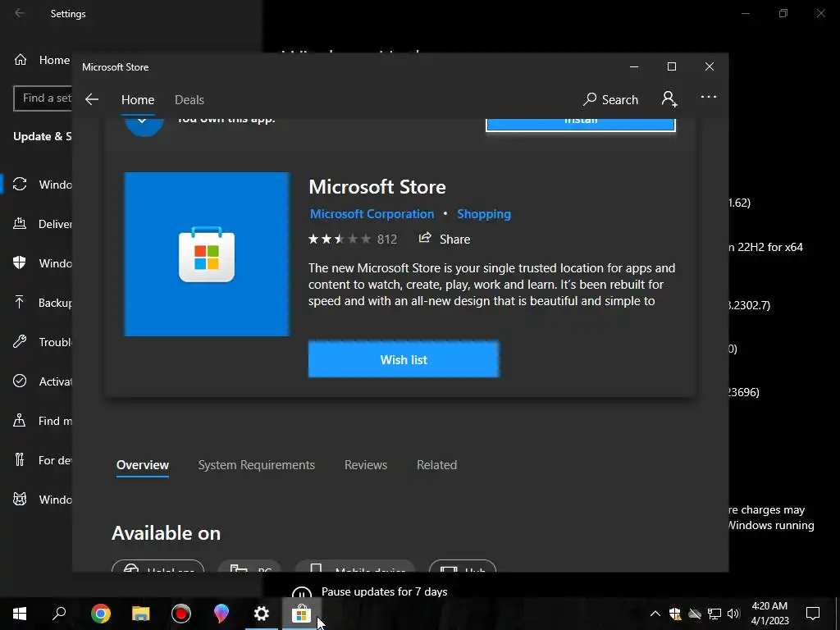
Task: Click the Share icon next to ratings
Action: click(x=425, y=239)
